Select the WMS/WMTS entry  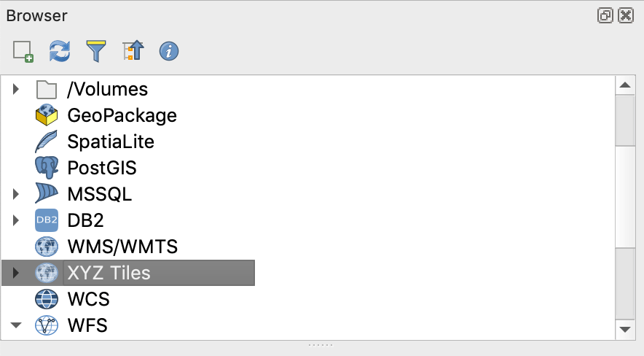[122, 247]
